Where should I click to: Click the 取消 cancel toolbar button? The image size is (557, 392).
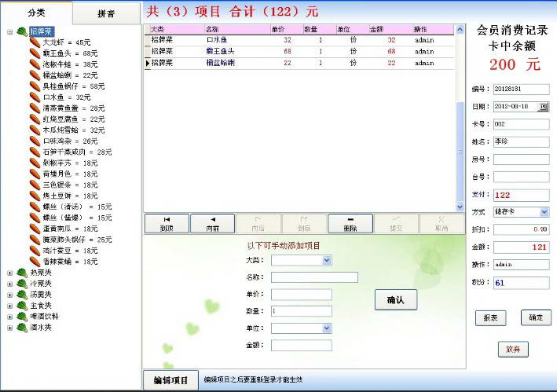point(442,224)
